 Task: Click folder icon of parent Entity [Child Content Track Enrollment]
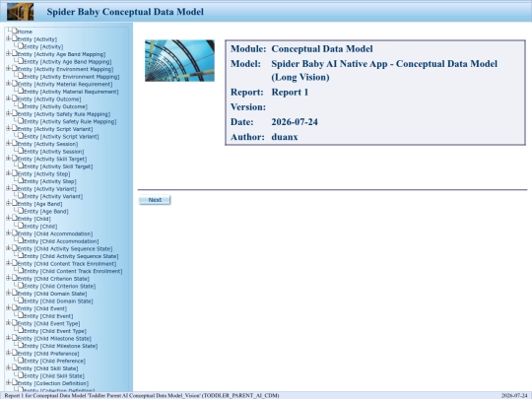click(15, 263)
